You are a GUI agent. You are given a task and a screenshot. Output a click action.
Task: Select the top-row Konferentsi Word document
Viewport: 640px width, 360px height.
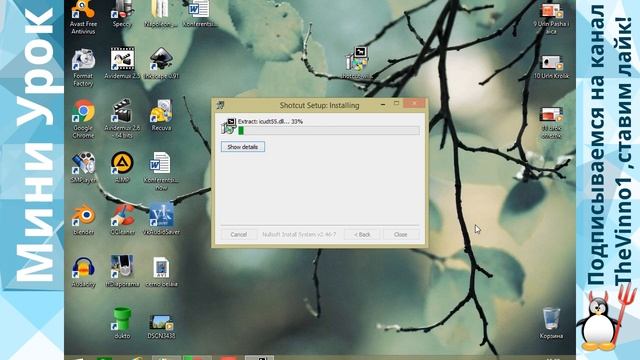(200, 13)
